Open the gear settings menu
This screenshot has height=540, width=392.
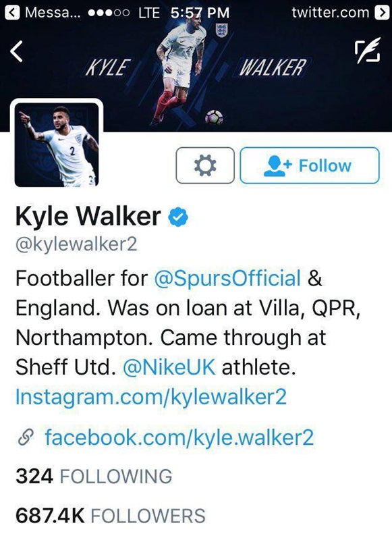pos(205,165)
